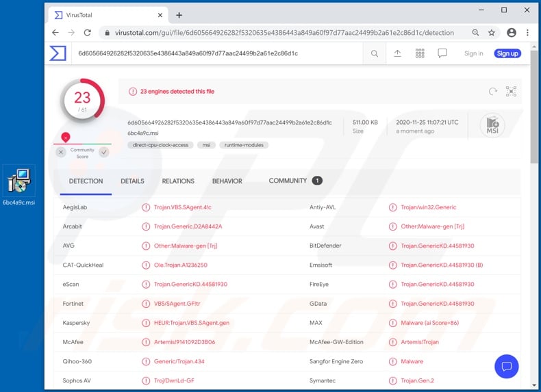
Task: Click the 23/61 detection score gauge
Action: (82, 101)
